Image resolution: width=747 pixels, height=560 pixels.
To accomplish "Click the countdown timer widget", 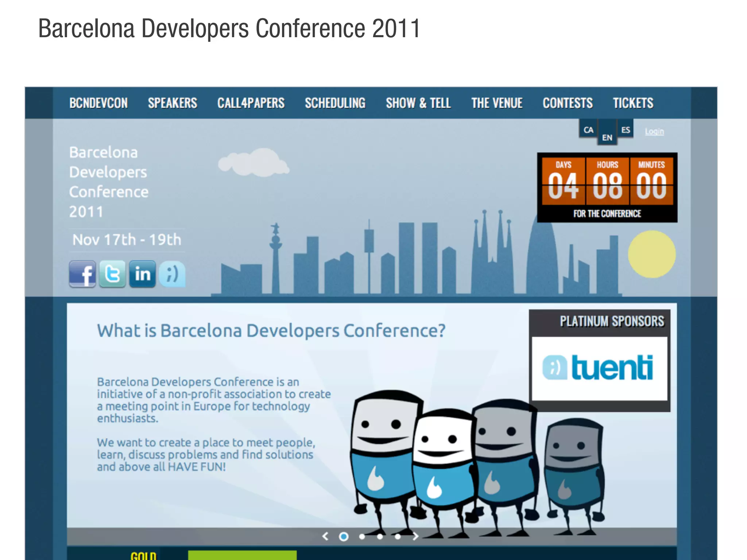I will (x=607, y=187).
